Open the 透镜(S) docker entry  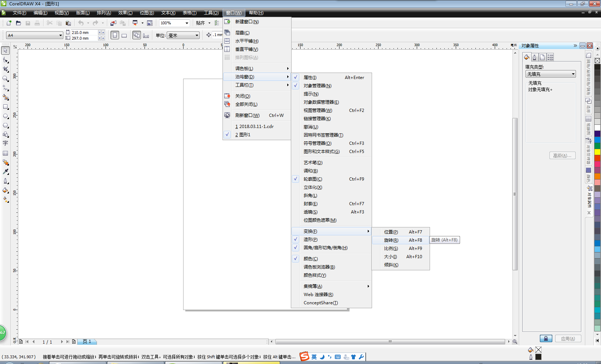coord(332,212)
